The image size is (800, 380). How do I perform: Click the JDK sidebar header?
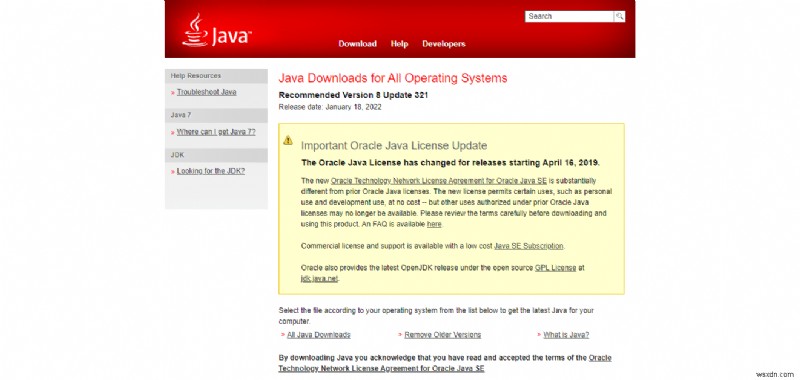point(216,155)
